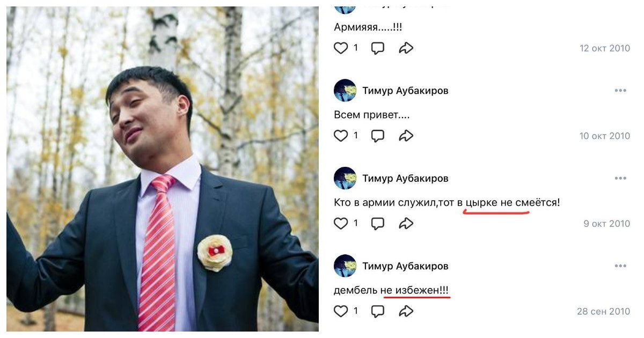Open more options for "Всем привет...." post

pos(620,91)
